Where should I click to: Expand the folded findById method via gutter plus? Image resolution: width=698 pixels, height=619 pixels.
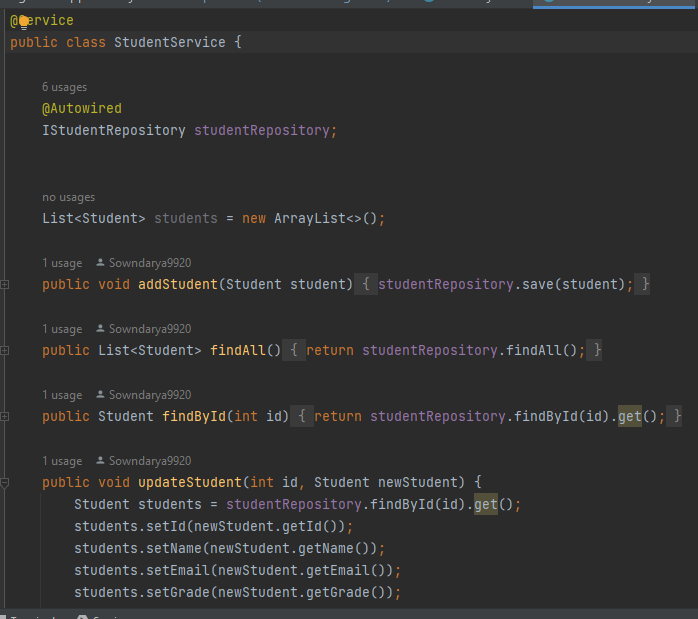[x=4, y=417]
